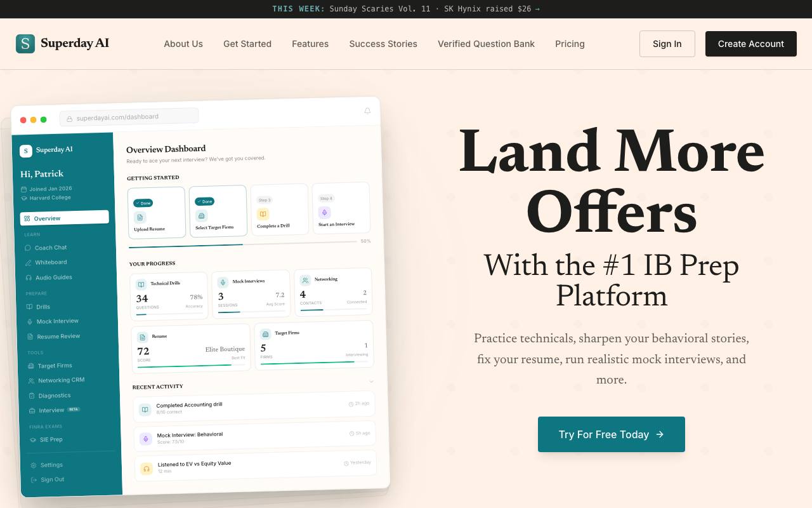This screenshot has width=812, height=508.
Task: Click the Try For Free Today button
Action: point(612,434)
